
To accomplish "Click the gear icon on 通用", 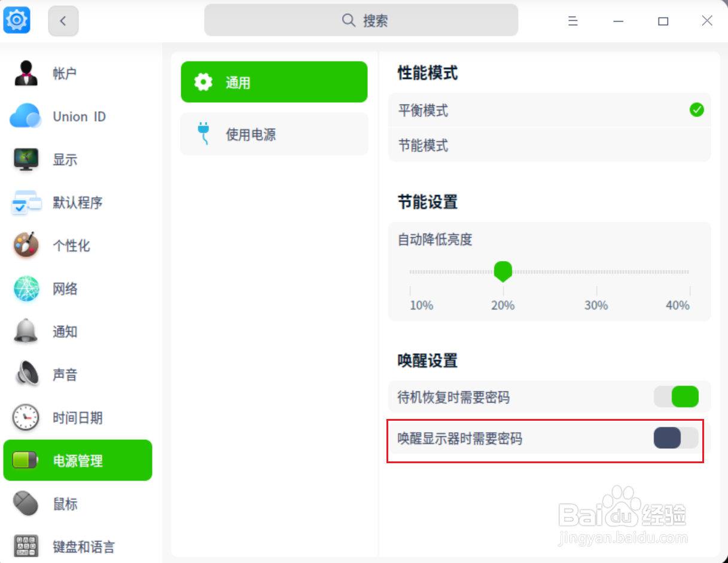I will click(x=203, y=82).
